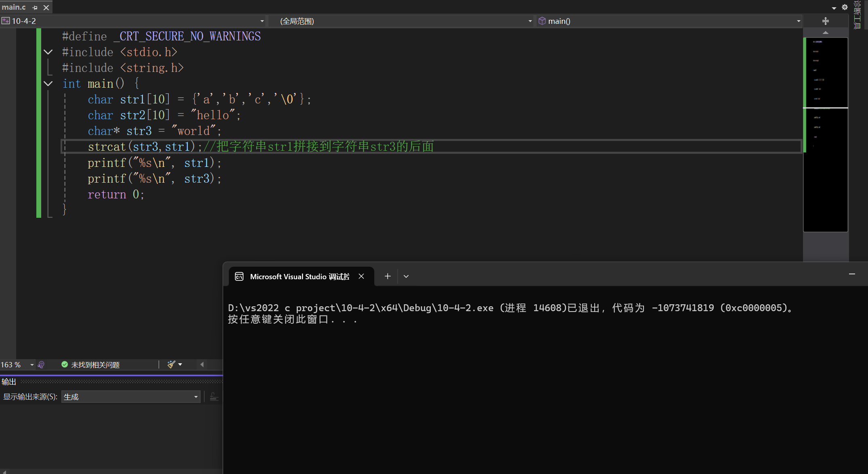
Task: Click the green no-issues-found checkmark icon
Action: pyautogui.click(x=65, y=364)
